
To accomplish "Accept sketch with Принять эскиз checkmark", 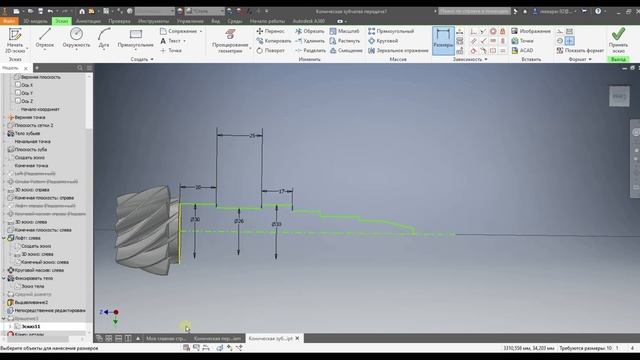I will tap(618, 40).
